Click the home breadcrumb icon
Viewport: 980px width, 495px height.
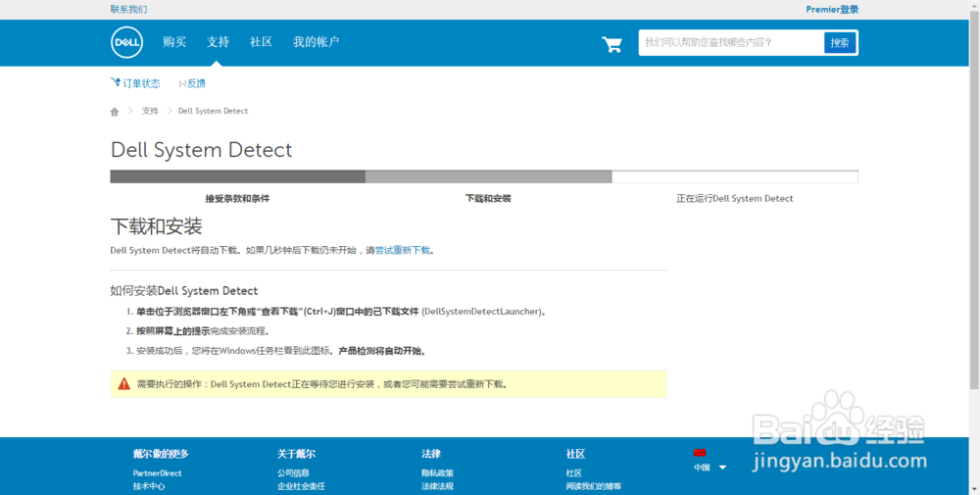pyautogui.click(x=115, y=111)
